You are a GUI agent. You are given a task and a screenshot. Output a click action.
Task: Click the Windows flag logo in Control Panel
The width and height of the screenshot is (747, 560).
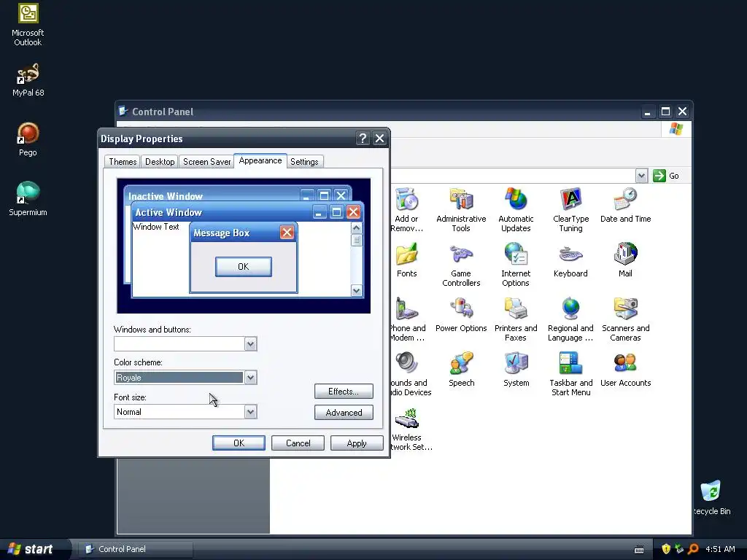click(x=676, y=129)
